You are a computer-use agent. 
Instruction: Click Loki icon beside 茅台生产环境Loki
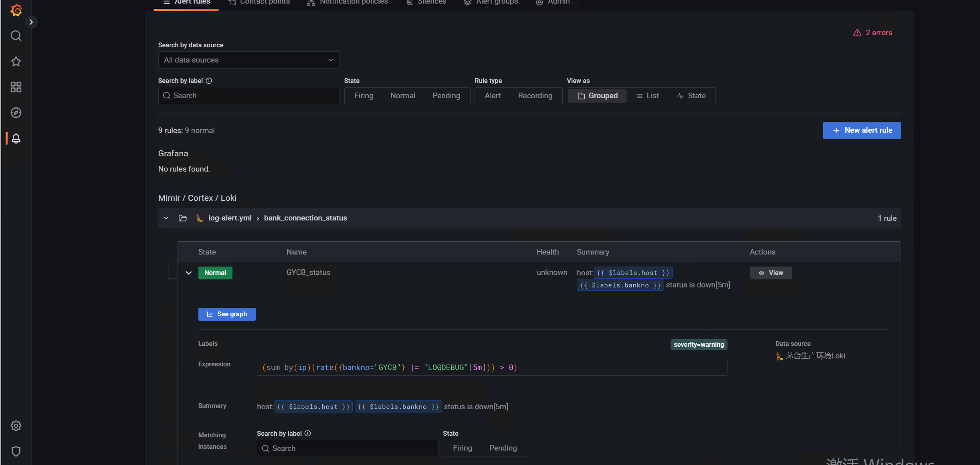[x=779, y=356]
